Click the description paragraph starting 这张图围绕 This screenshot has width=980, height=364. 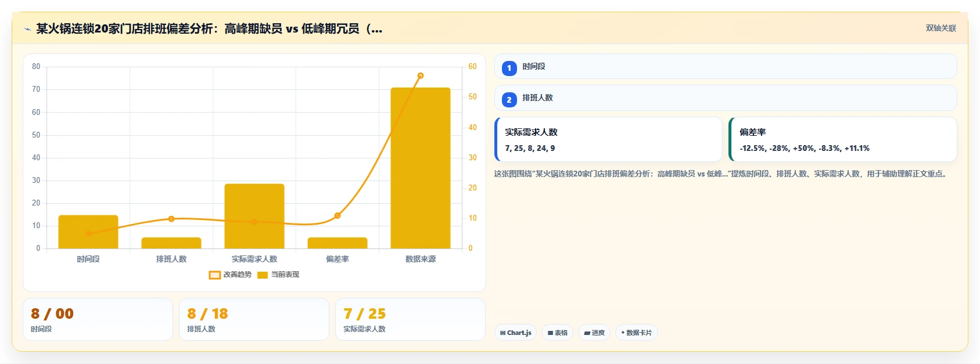pos(722,174)
